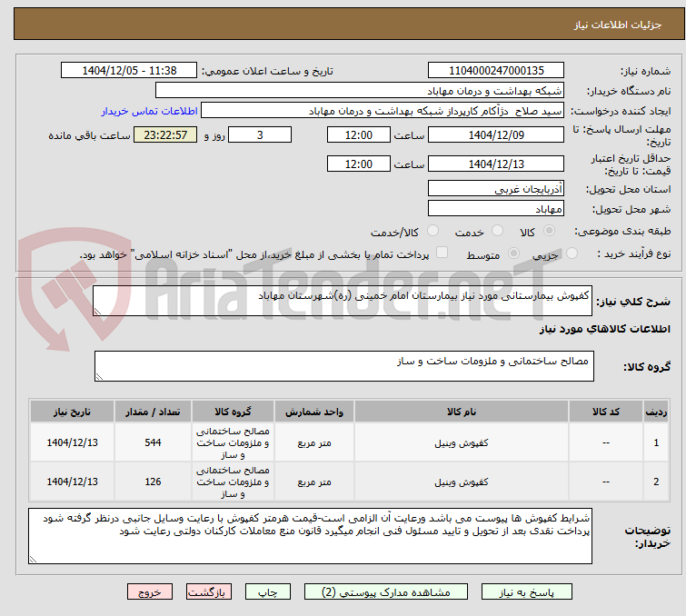The height and width of the screenshot is (616, 686).
Task: Click the بازگشت back button
Action: tap(209, 592)
